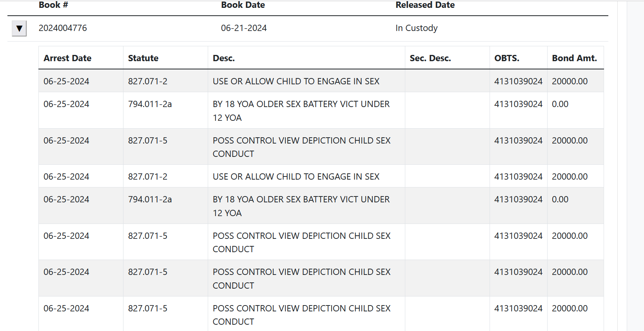Click the Book Date column header
Viewport: 644px width, 331px height.
tap(243, 5)
